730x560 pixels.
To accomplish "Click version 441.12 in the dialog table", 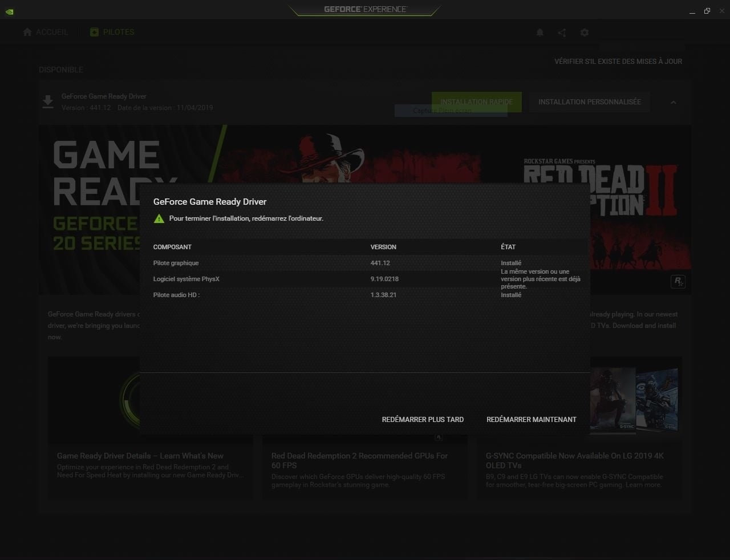I will tap(380, 263).
